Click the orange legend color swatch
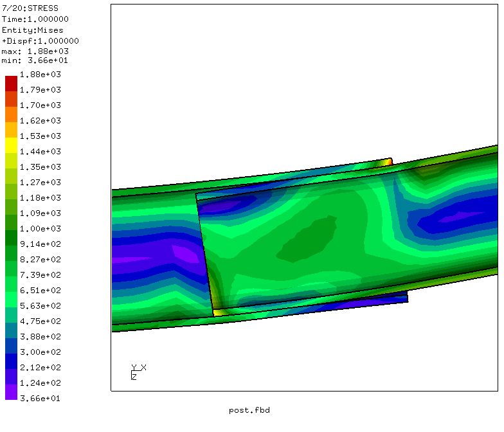This screenshot has width=504, height=432. (x=12, y=114)
